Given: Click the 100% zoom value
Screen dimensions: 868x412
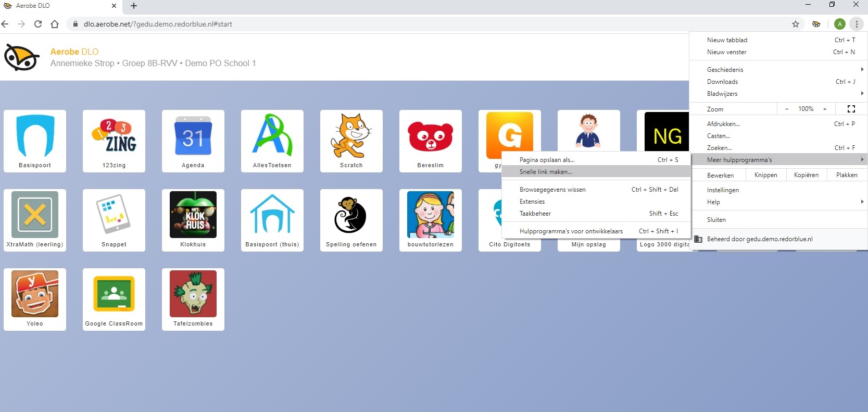Looking at the screenshot, I should [806, 109].
